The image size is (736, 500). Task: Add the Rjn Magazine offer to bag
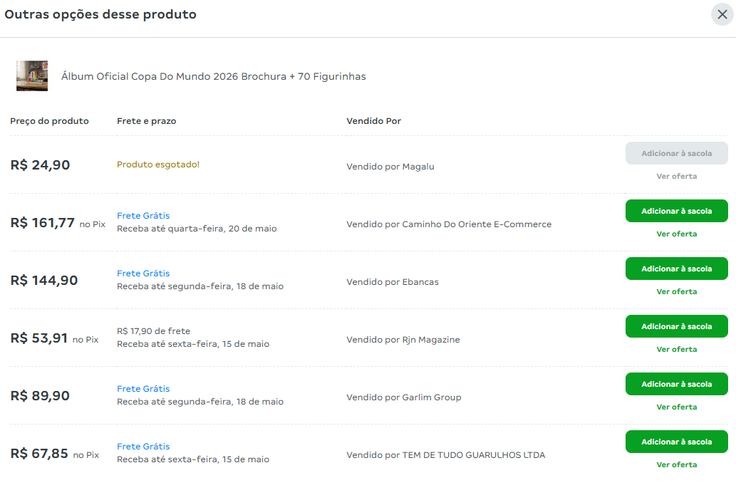[676, 327]
